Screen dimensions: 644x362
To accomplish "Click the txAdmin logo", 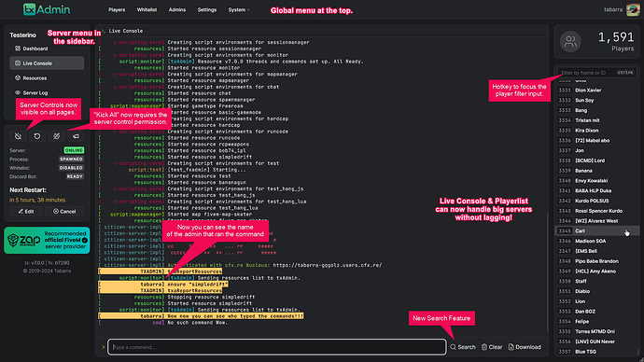I will (47, 9).
